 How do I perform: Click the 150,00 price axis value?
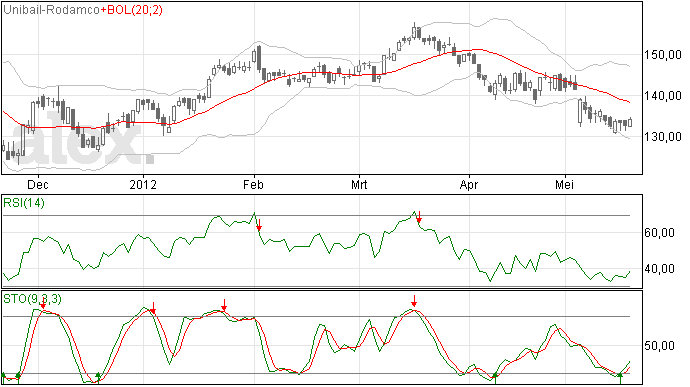[662, 55]
